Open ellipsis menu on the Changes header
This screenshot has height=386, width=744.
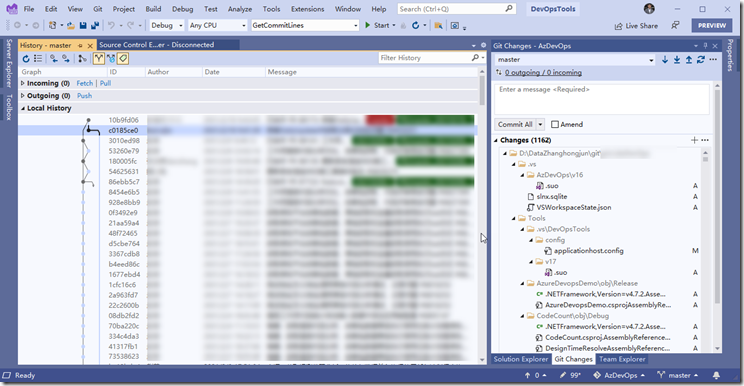coord(705,140)
